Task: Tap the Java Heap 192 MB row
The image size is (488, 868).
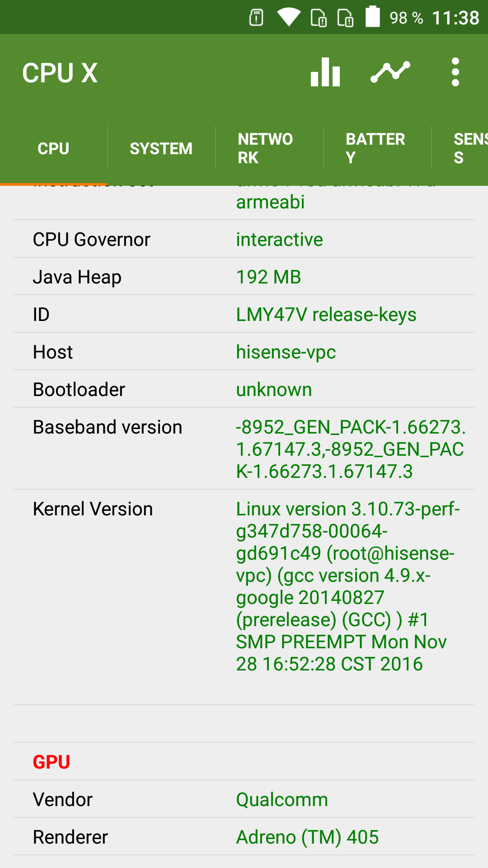Action: [244, 277]
